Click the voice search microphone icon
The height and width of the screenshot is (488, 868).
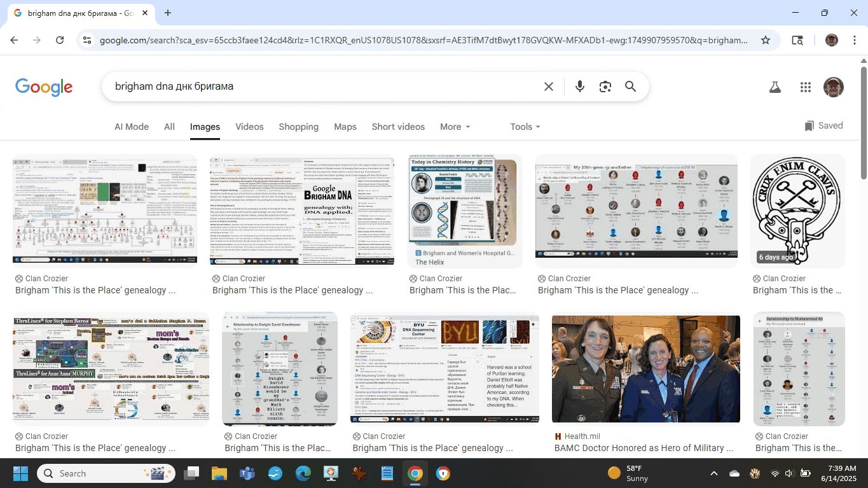coord(579,87)
